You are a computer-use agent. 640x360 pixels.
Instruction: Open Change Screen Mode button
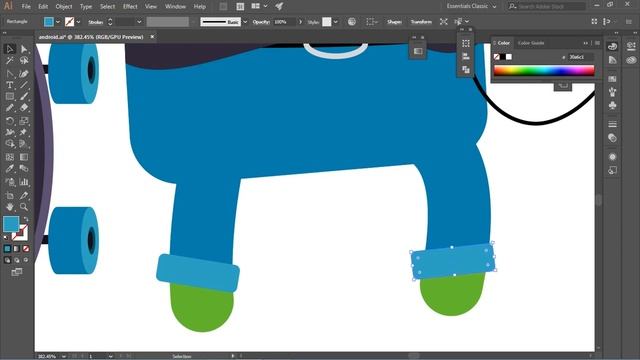tap(17, 272)
